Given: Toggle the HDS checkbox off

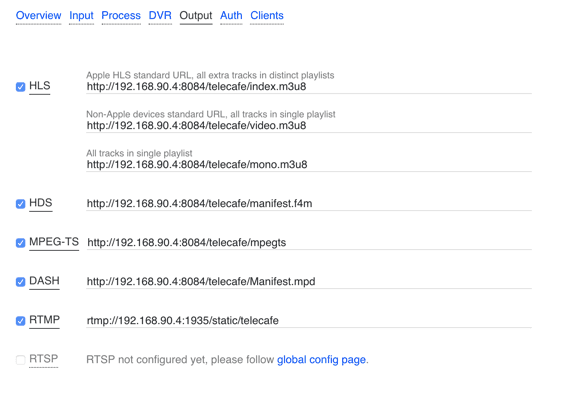Looking at the screenshot, I should 20,204.
